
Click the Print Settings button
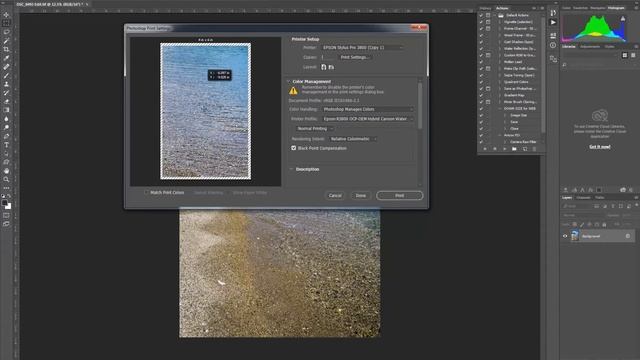(355, 57)
